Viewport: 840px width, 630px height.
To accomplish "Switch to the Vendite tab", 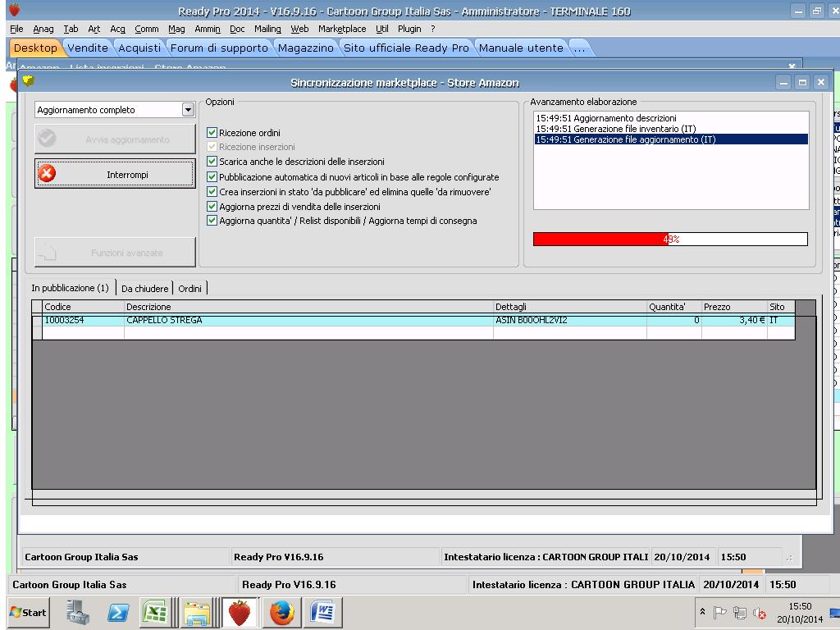I will coord(88,48).
